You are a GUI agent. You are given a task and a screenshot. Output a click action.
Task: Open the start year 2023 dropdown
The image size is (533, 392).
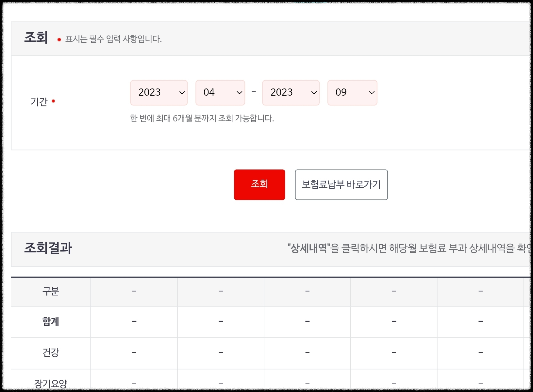click(159, 93)
